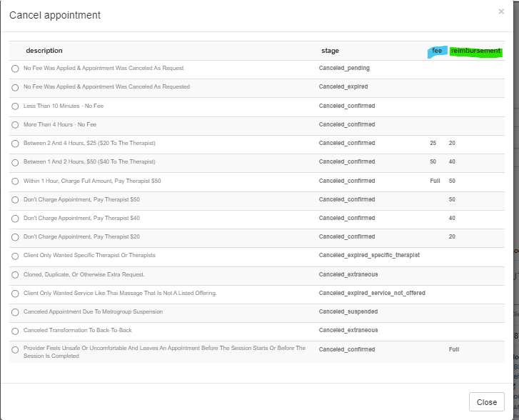This screenshot has width=519, height=420.
Task: Choose 'Between 1 And 2 Hours, $50' radio
Action: tap(15, 162)
